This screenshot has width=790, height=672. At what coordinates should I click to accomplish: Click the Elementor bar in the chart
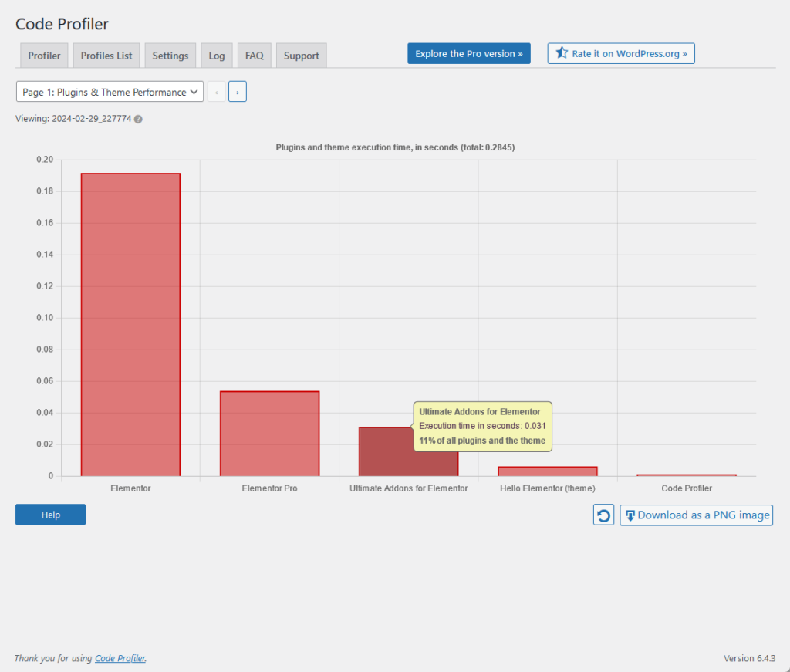[x=130, y=324]
